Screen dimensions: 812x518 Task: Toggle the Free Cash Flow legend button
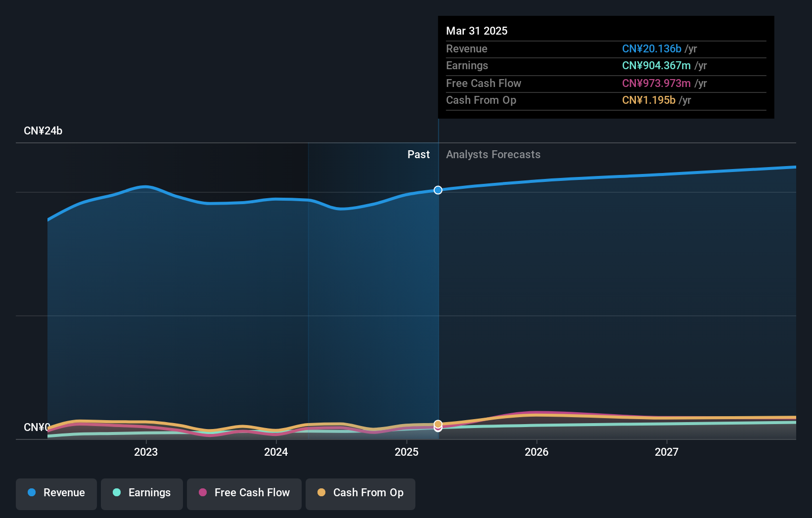244,494
